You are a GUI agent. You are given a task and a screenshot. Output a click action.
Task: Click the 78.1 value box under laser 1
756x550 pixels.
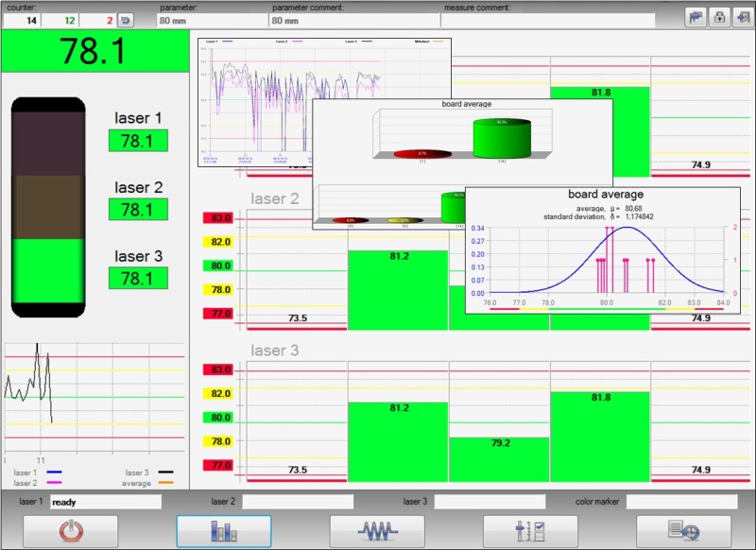[x=138, y=140]
